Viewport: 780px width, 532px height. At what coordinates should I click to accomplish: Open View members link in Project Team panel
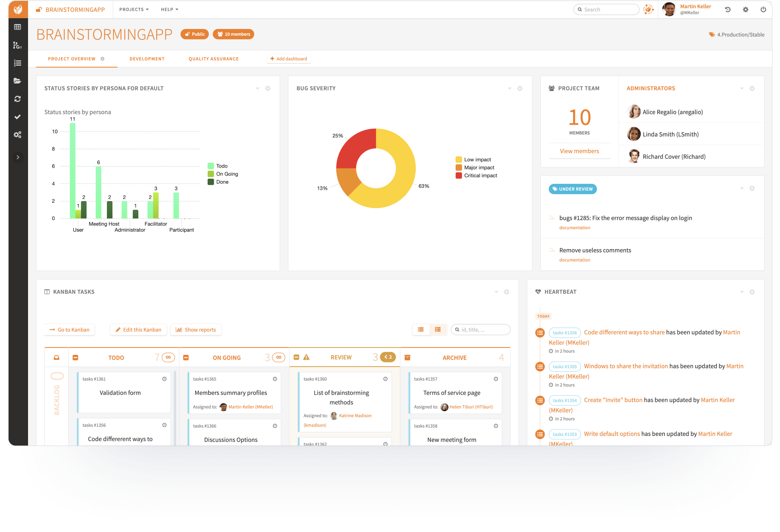tap(579, 151)
